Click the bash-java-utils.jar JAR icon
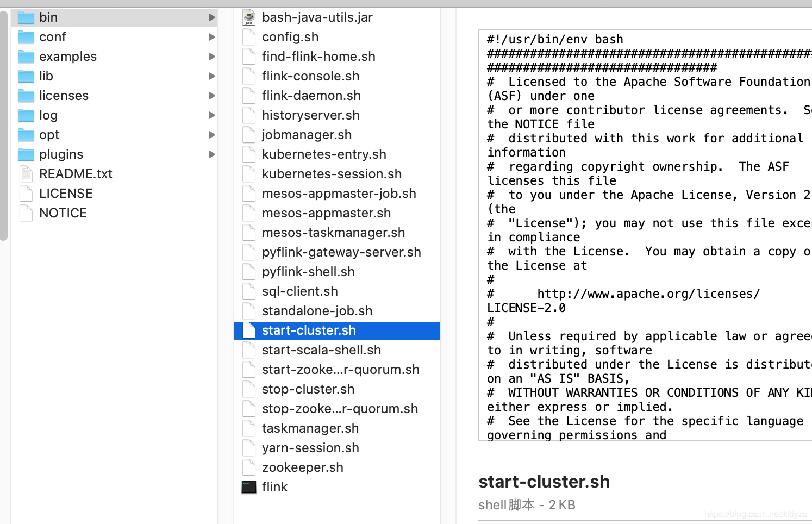Image resolution: width=812 pixels, height=524 pixels. (x=249, y=17)
